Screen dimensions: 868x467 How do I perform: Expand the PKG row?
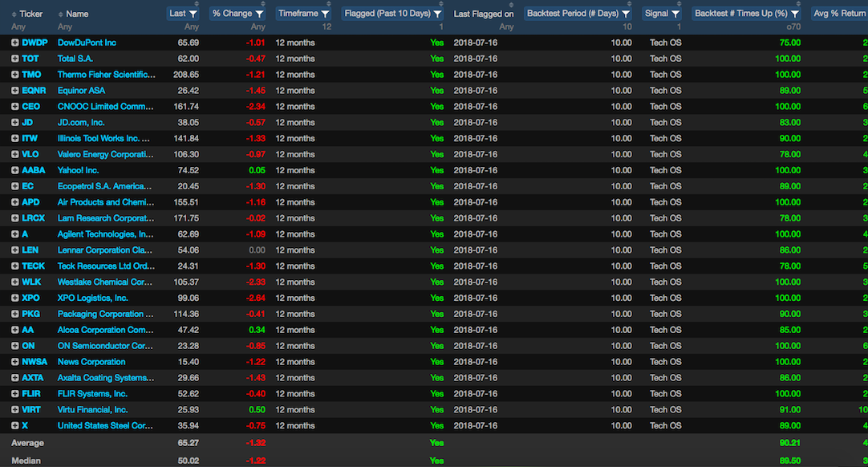(x=15, y=314)
